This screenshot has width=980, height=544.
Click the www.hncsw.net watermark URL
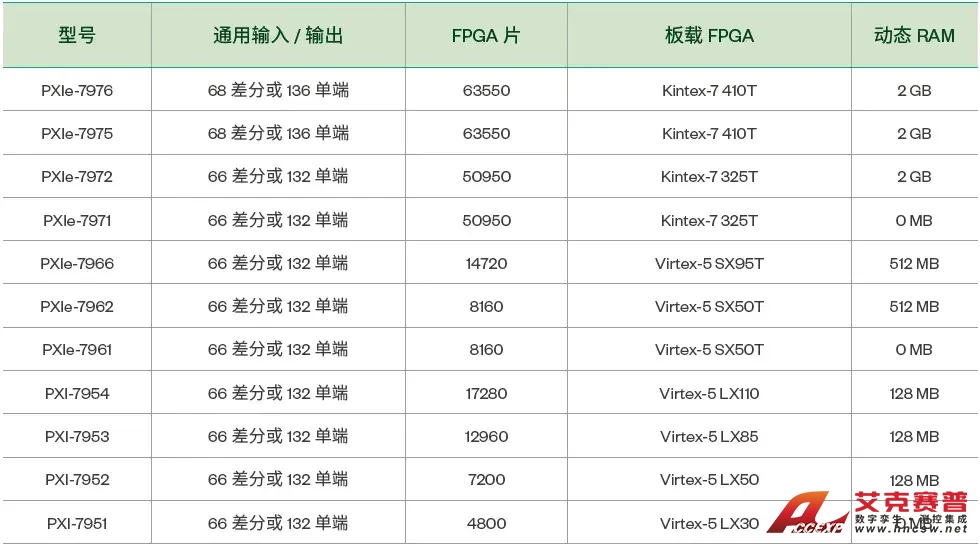911,529
